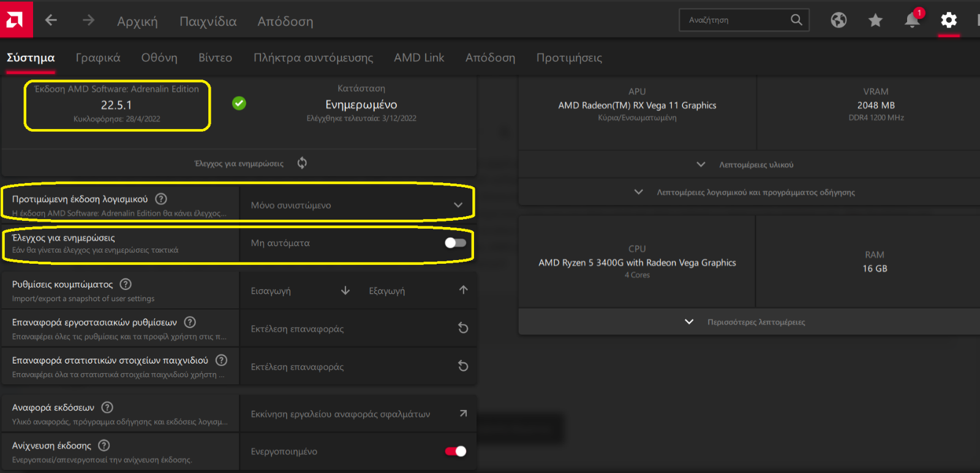Viewport: 980px width, 473px height.
Task: Open notifications bell icon
Action: (x=912, y=20)
